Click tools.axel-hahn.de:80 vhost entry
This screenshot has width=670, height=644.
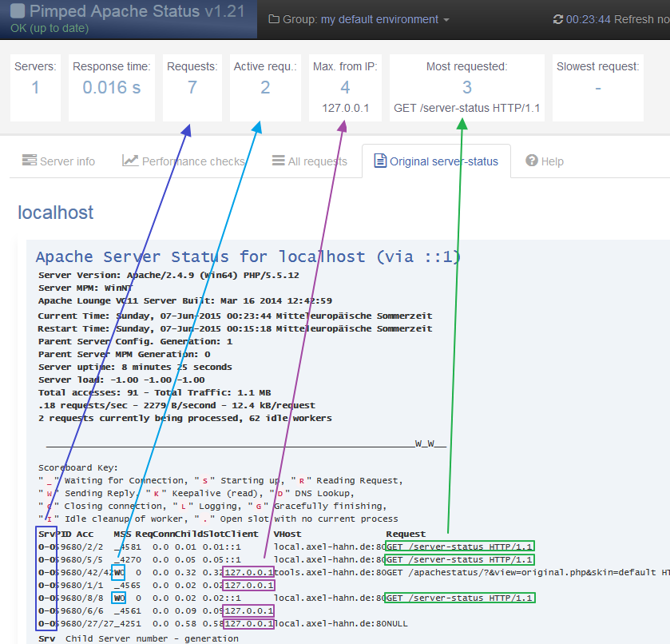click(330, 573)
